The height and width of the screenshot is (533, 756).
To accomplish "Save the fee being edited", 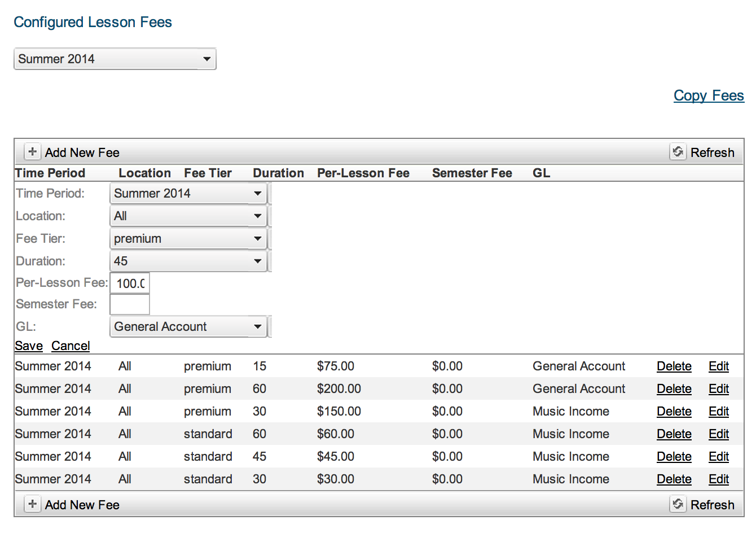I will pyautogui.click(x=29, y=346).
